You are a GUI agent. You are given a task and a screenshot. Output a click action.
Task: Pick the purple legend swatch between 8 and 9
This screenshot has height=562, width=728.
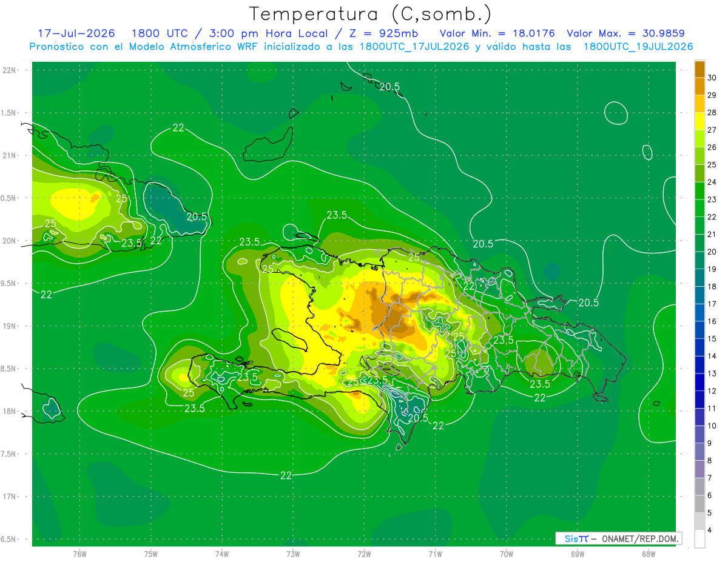click(x=699, y=452)
